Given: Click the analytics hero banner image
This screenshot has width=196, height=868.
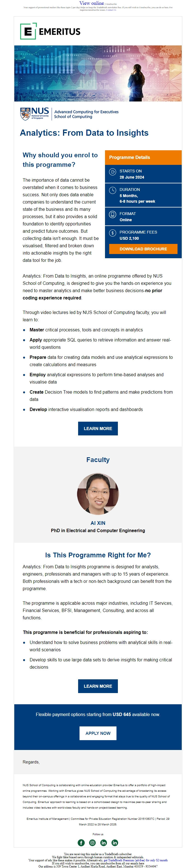Looking at the screenshot, I should 98,73.
